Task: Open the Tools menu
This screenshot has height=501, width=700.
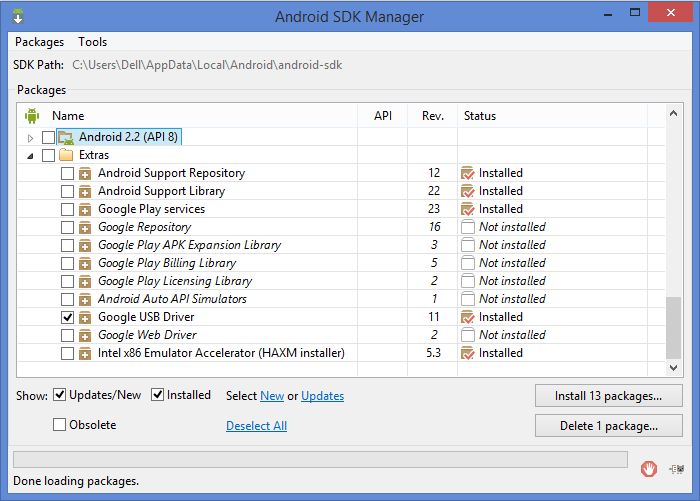Action: [92, 42]
